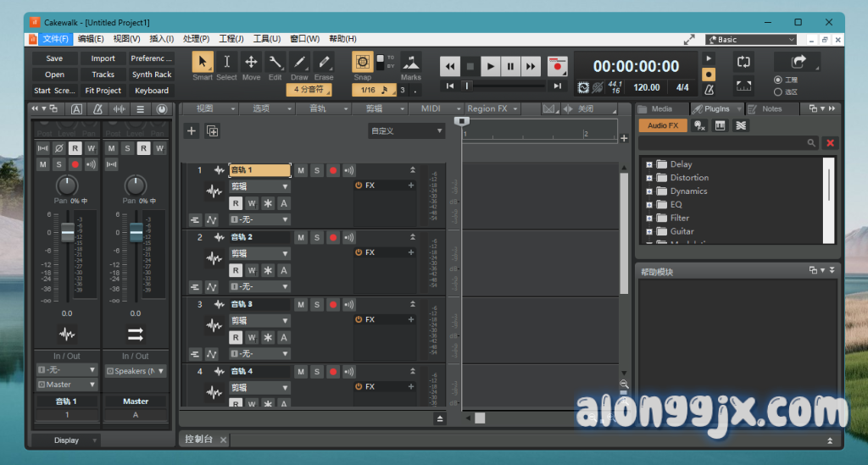The height and width of the screenshot is (465, 868).
Task: Open the 剪辑 dropdown on track 1
Action: click(x=259, y=186)
